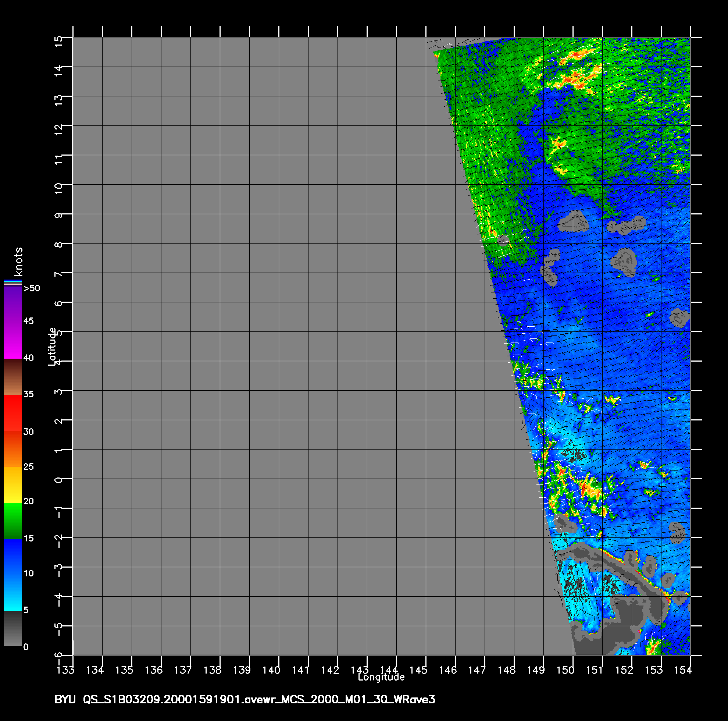This screenshot has width=728, height=721.
Task: Click the 'Longitude' axis title
Action: tap(381, 677)
